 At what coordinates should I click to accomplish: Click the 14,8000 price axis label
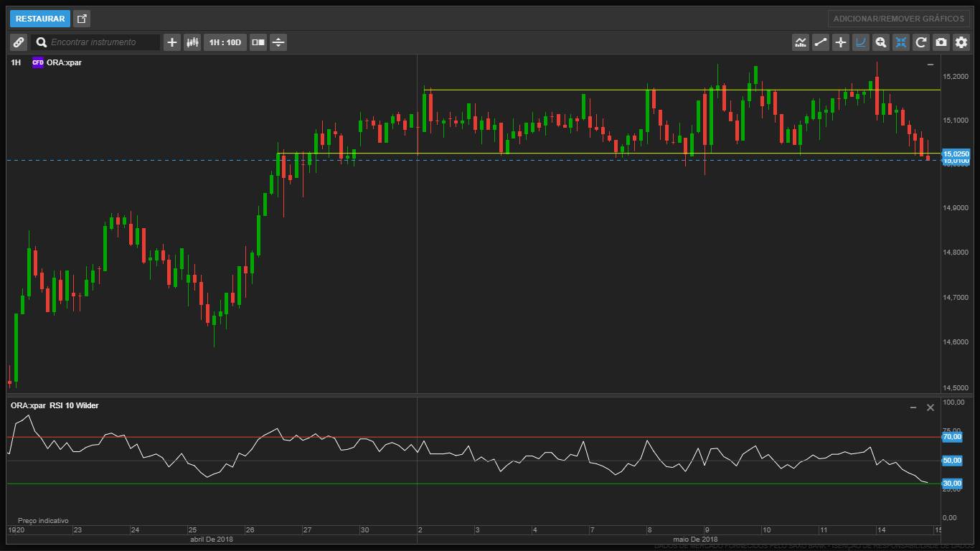point(956,253)
